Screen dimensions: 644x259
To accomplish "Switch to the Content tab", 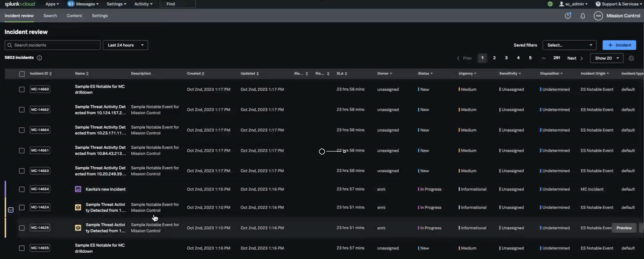I will [x=74, y=15].
